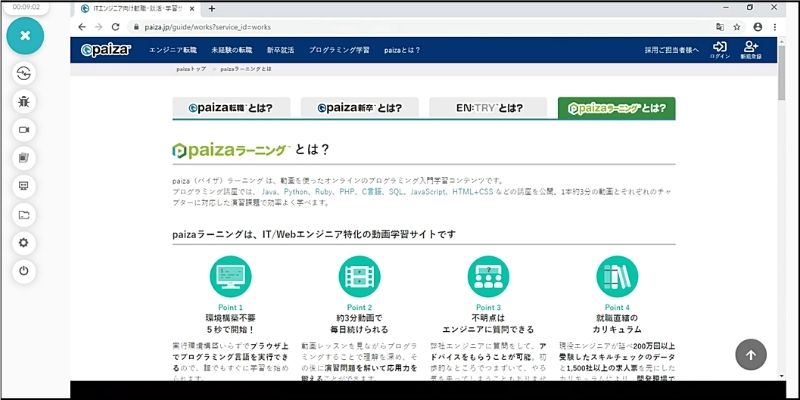The height and width of the screenshot is (400, 800).
Task: Click the Point 1 computer screen icon
Action: pyautogui.click(x=231, y=277)
